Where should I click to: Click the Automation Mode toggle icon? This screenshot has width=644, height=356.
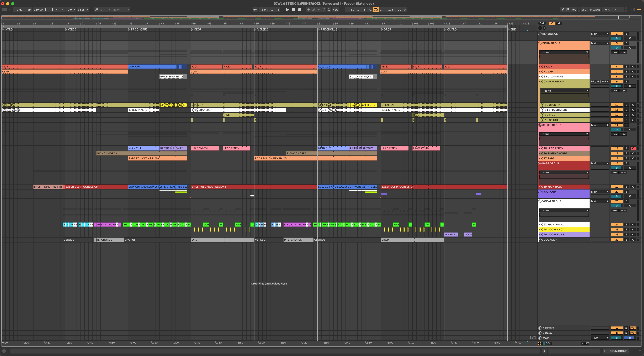click(552, 23)
